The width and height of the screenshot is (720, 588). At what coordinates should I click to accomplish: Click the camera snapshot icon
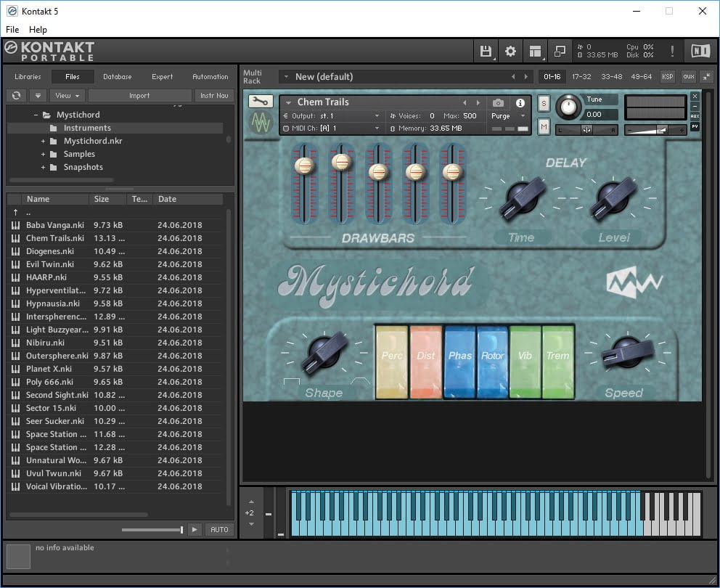(x=498, y=103)
